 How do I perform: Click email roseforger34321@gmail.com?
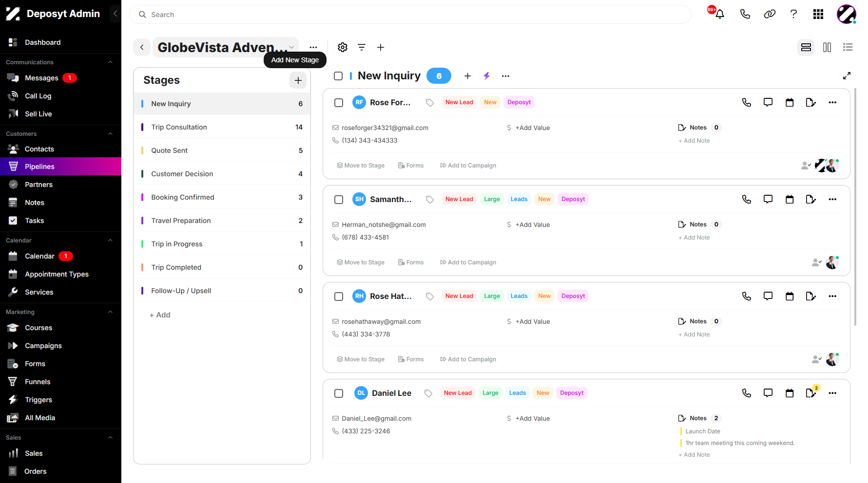pyautogui.click(x=385, y=128)
